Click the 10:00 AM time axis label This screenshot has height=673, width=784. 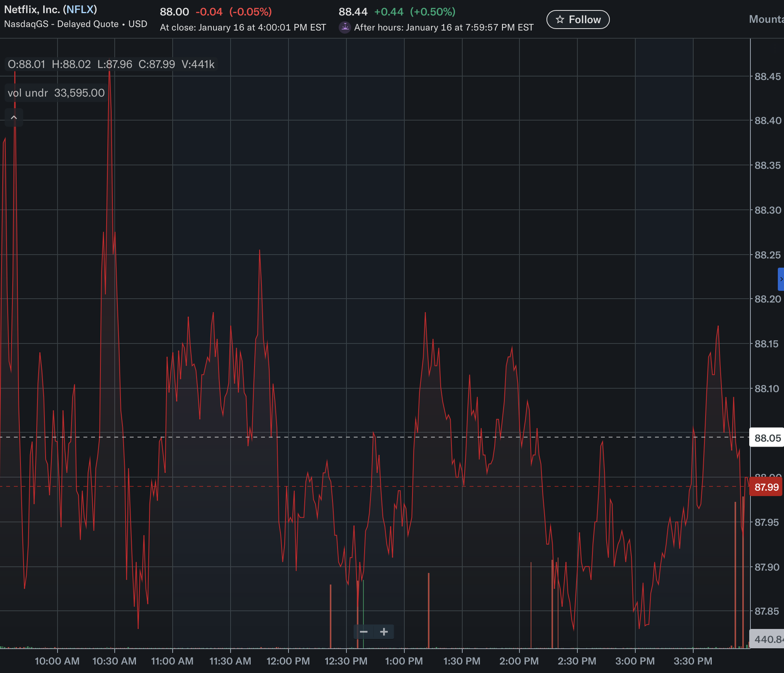click(57, 661)
